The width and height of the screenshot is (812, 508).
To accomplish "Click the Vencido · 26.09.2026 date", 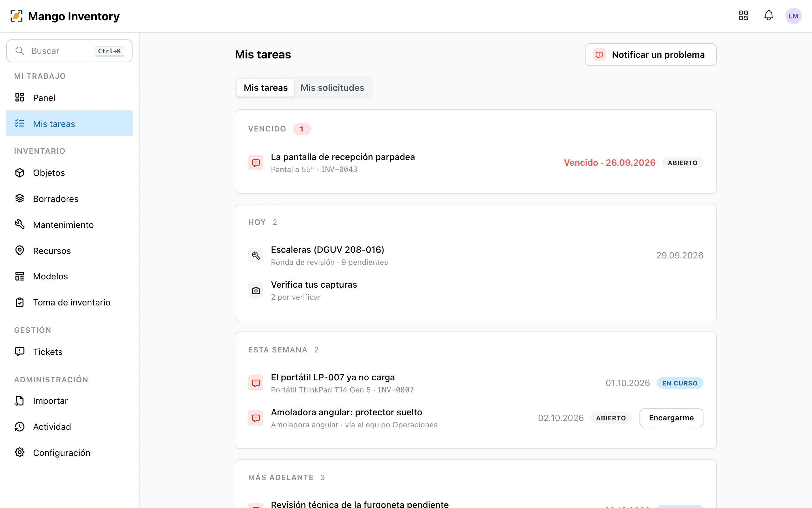I will coord(609,163).
